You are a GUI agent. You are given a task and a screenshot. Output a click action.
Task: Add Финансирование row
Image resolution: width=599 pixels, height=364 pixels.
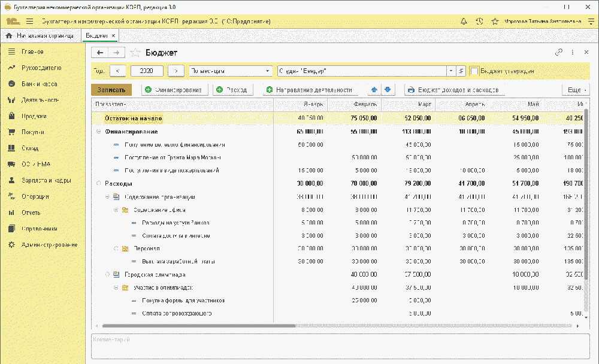click(x=174, y=90)
